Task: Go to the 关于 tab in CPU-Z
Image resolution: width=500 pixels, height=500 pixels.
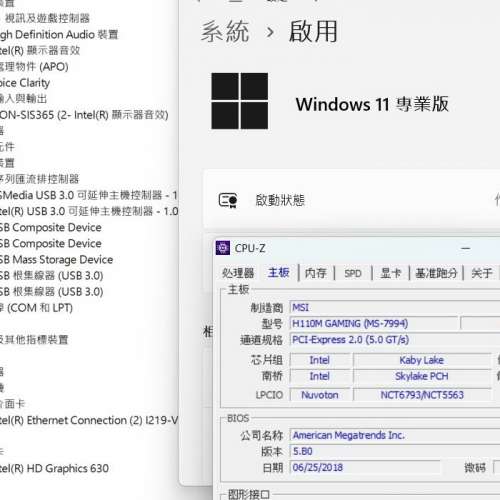Action: click(482, 273)
